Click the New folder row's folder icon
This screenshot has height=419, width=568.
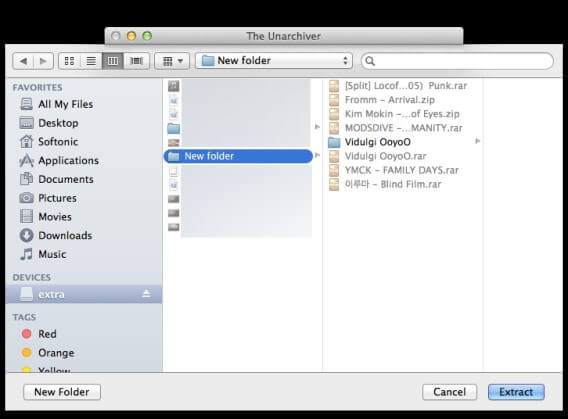click(174, 156)
